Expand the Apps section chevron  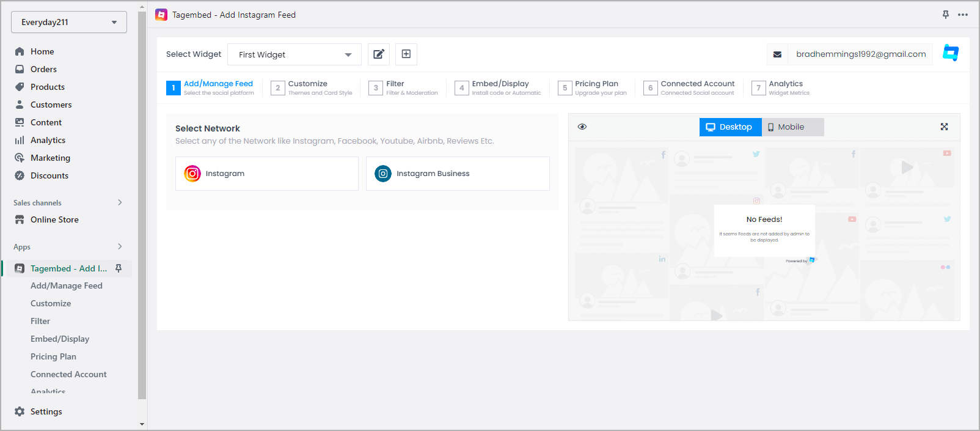pos(120,246)
